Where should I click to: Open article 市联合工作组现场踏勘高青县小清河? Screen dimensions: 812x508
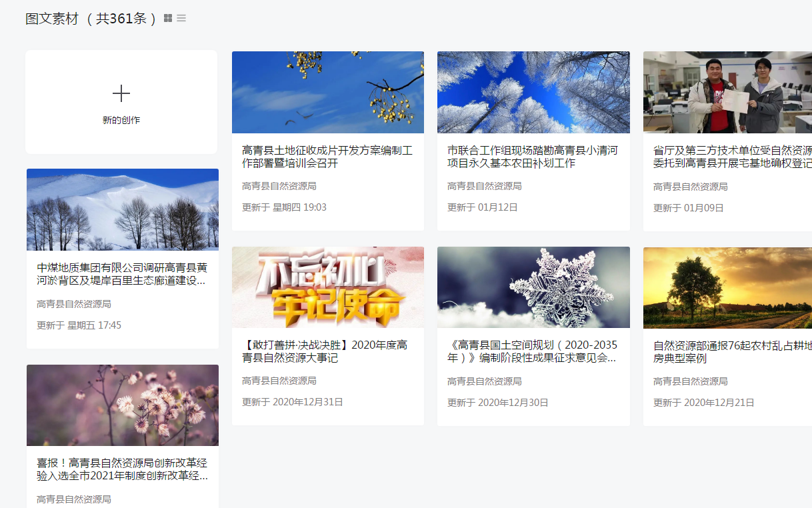532,157
